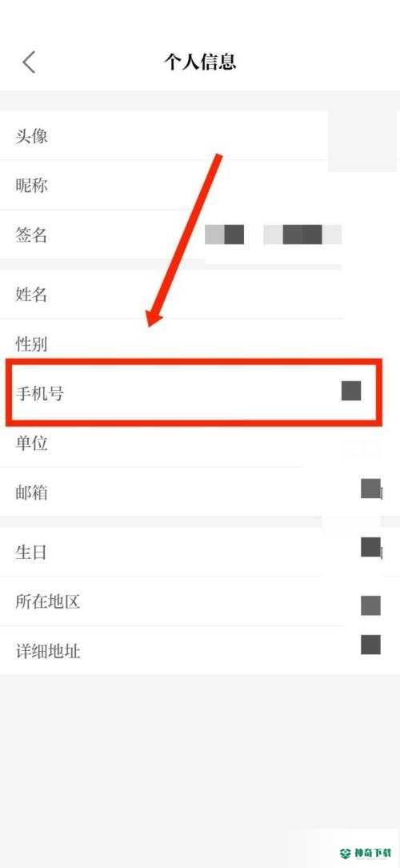Open the 单位 organization row
Screen dimensions: 400x868
pyautogui.click(x=200, y=442)
